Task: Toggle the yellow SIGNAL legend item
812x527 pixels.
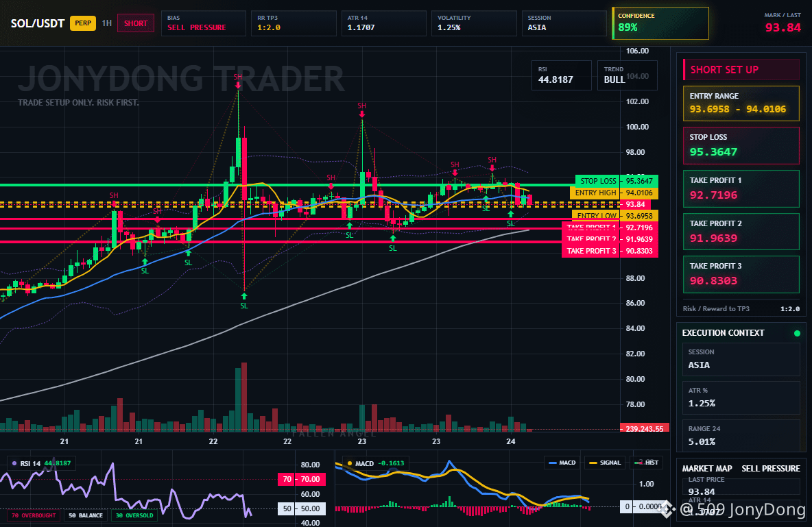Action: tap(604, 463)
